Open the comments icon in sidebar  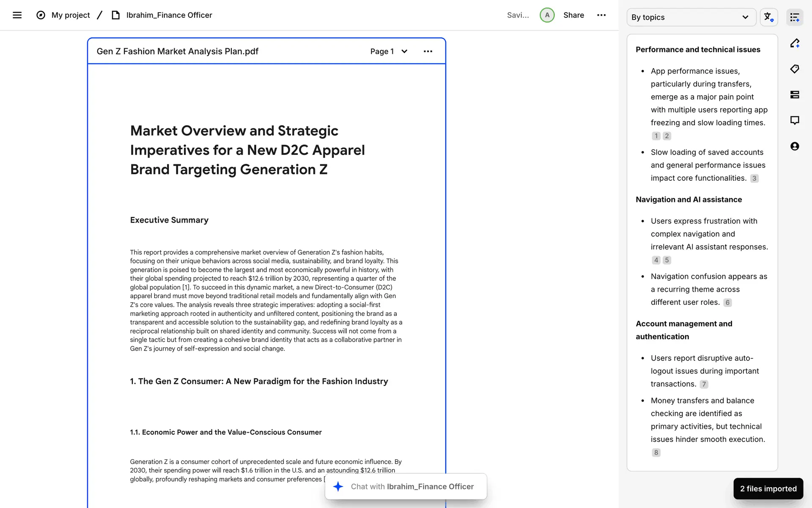coord(794,121)
